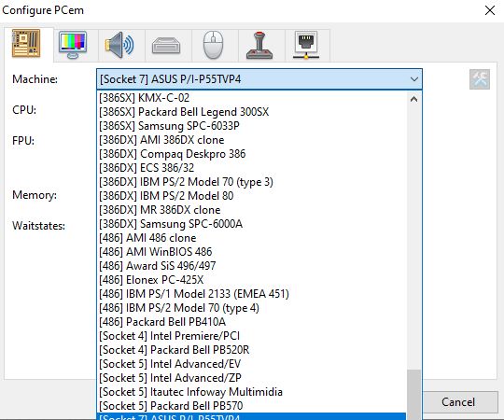This screenshot has height=420, width=504.
Task: Select [386SX] KMX-C-02
Action: pyautogui.click(x=252, y=98)
